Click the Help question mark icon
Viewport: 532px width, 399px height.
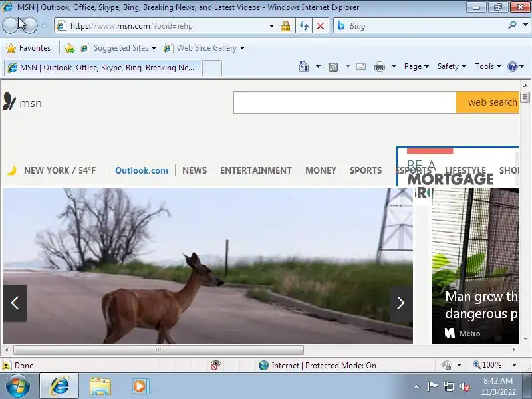pyautogui.click(x=512, y=66)
